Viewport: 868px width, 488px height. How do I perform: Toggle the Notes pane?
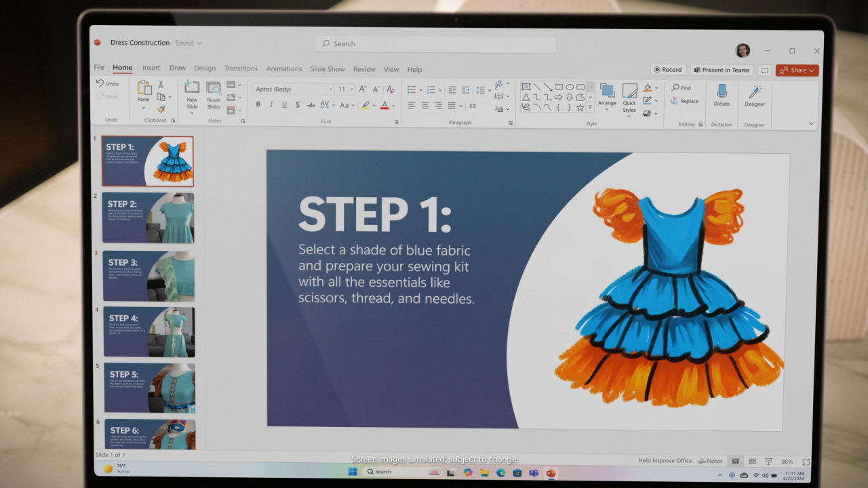pyautogui.click(x=711, y=461)
